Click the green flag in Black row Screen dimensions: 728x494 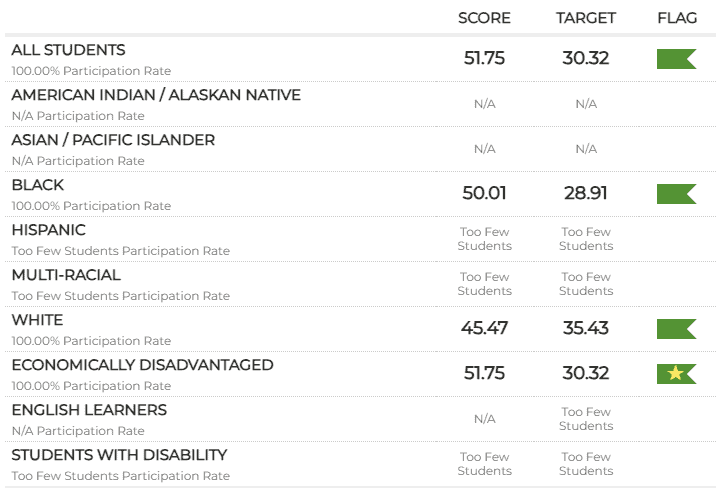[x=675, y=193]
